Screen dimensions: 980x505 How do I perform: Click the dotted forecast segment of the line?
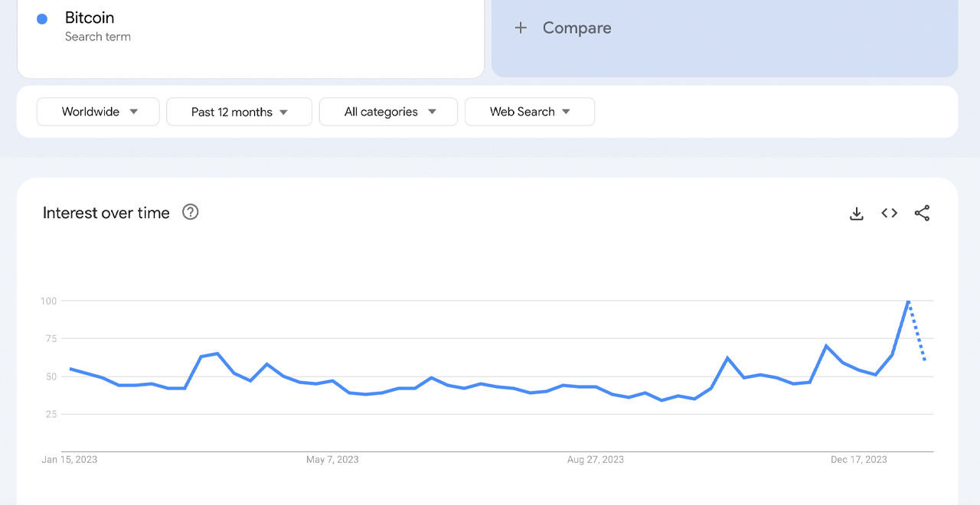click(917, 333)
